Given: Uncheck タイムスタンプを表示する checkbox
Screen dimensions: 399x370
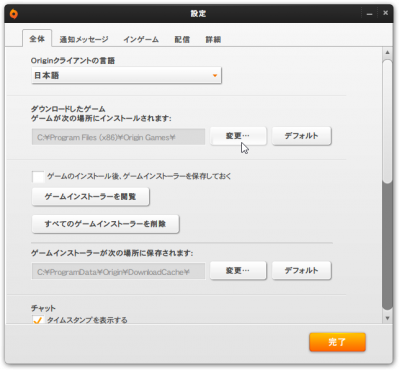Looking at the screenshot, I should pos(38,319).
